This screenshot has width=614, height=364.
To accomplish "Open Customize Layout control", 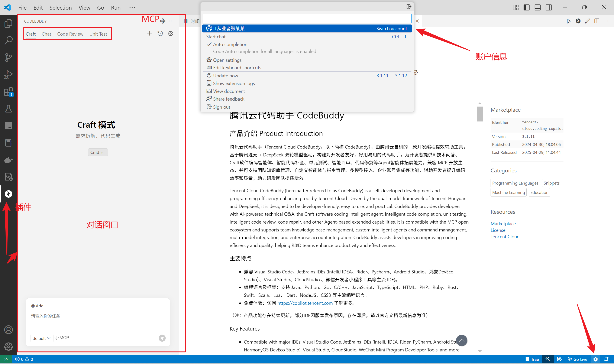I will tap(515, 7).
